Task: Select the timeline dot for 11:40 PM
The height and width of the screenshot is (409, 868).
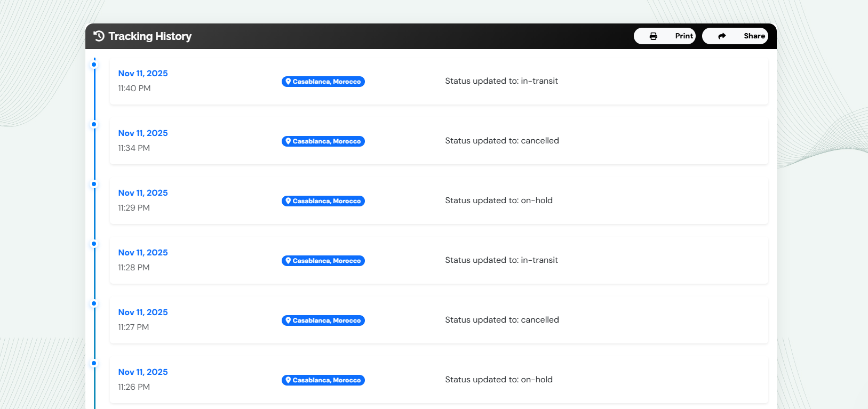Action: click(94, 65)
